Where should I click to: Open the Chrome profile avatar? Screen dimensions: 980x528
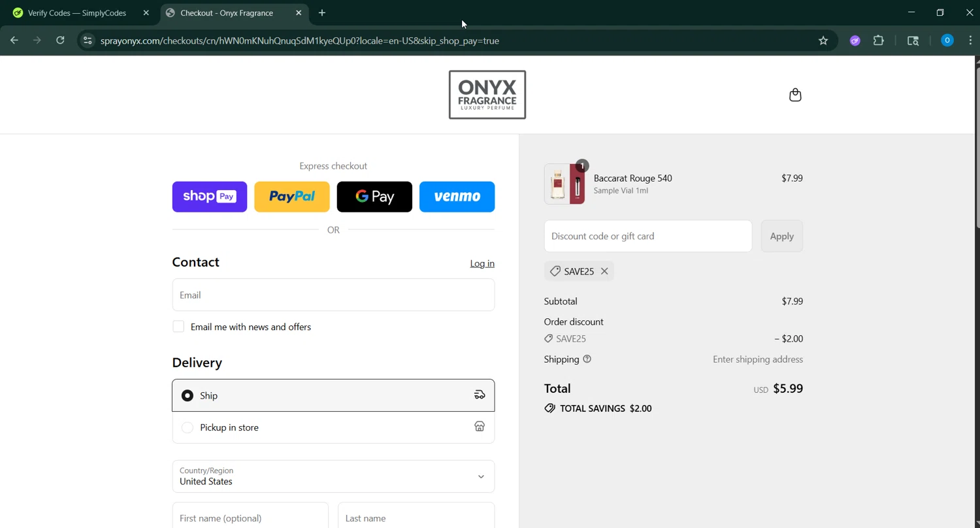point(947,41)
